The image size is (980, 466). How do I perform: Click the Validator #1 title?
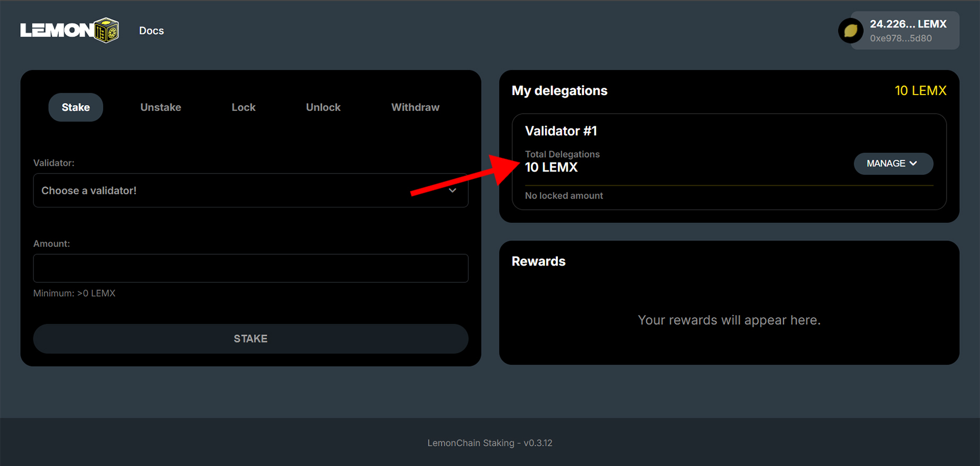coord(561,131)
